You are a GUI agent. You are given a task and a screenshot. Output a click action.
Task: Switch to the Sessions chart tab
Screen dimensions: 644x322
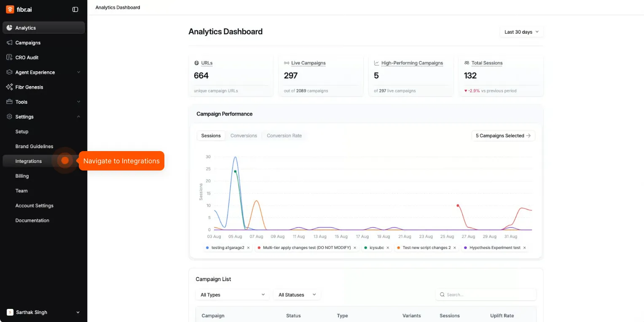pos(211,135)
